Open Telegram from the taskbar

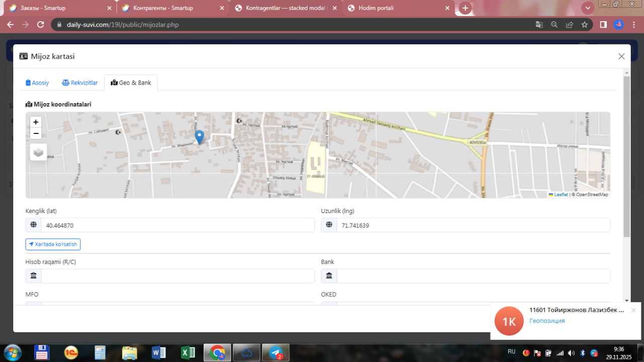click(x=275, y=352)
